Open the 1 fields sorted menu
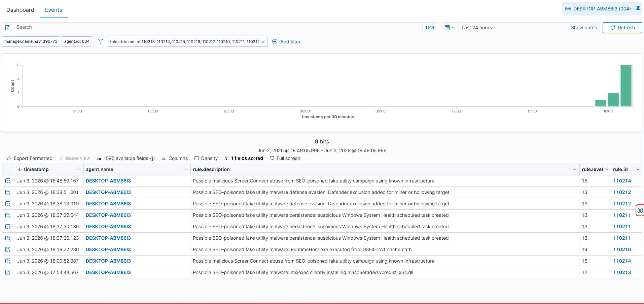 [244, 158]
